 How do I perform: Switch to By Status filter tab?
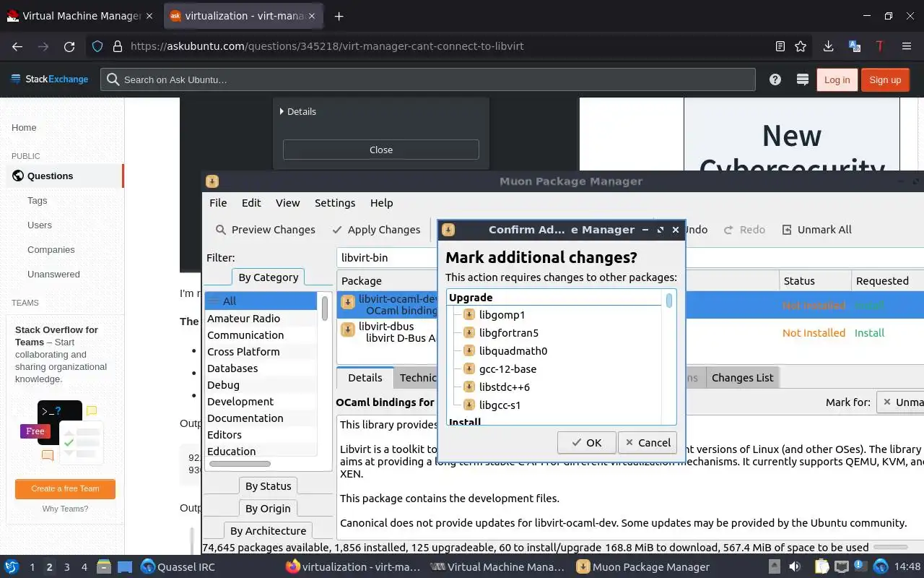tap(268, 486)
